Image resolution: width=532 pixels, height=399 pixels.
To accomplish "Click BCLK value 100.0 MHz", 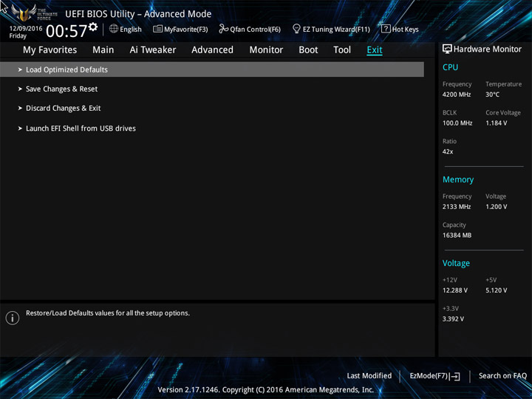I will tap(457, 123).
